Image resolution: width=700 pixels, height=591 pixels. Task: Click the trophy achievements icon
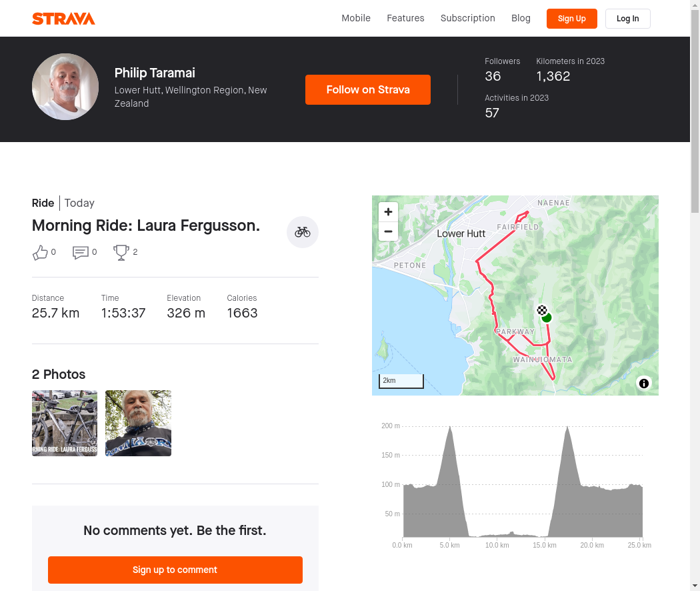tap(121, 252)
